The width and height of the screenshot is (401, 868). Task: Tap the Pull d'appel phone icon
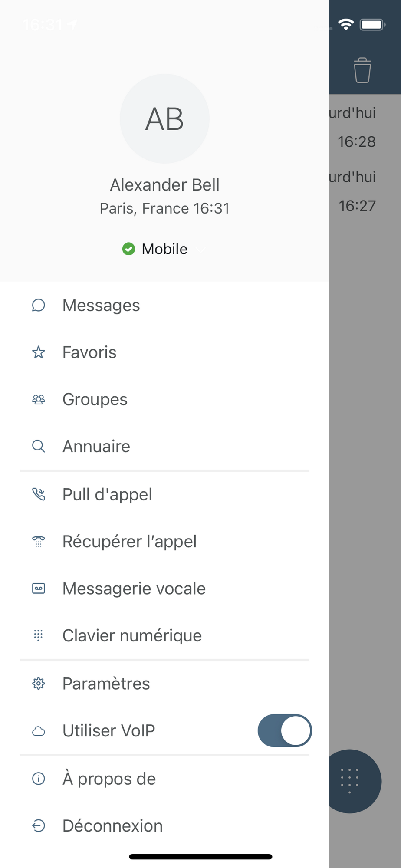pyautogui.click(x=39, y=494)
